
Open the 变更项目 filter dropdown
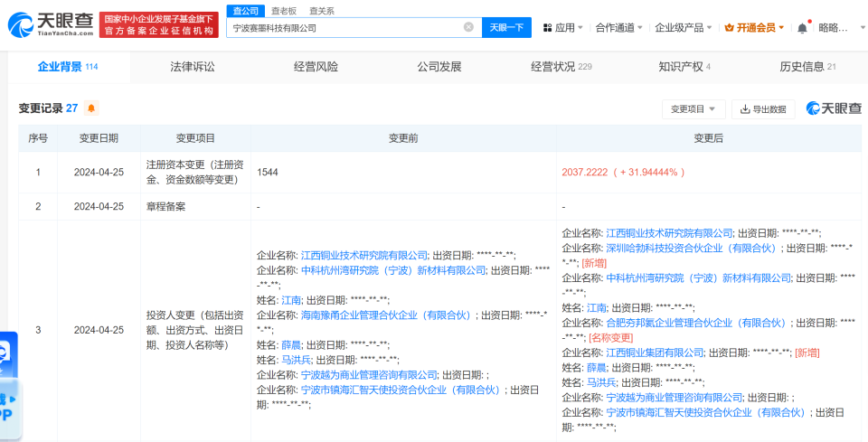693,109
